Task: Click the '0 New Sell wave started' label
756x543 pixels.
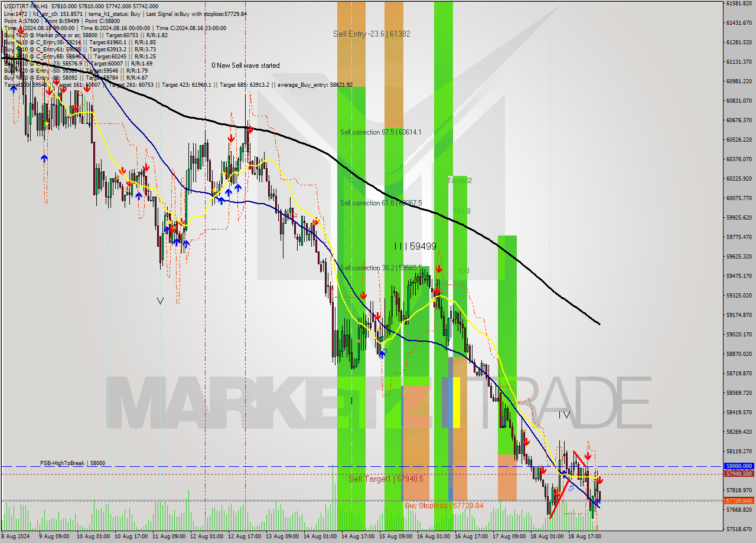Action: [246, 66]
